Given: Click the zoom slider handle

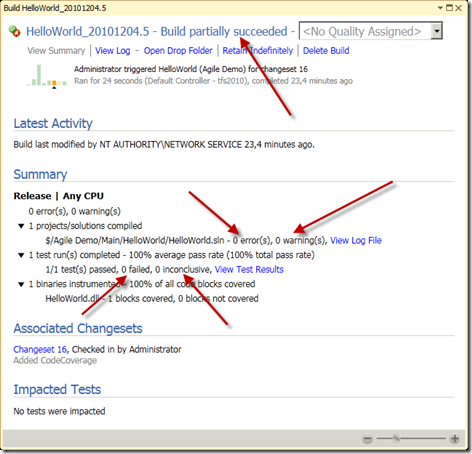Looking at the screenshot, I should coord(396,439).
